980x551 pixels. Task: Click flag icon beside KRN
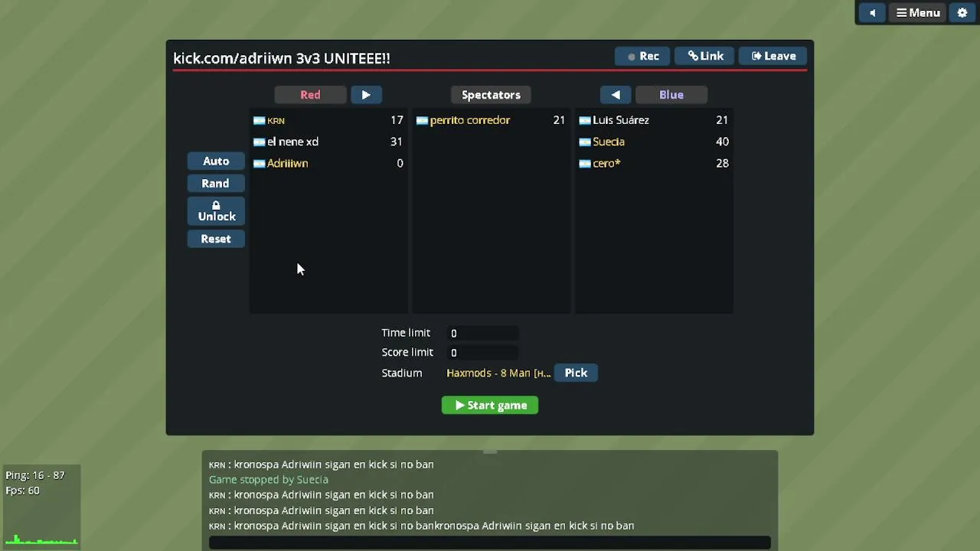click(x=259, y=120)
